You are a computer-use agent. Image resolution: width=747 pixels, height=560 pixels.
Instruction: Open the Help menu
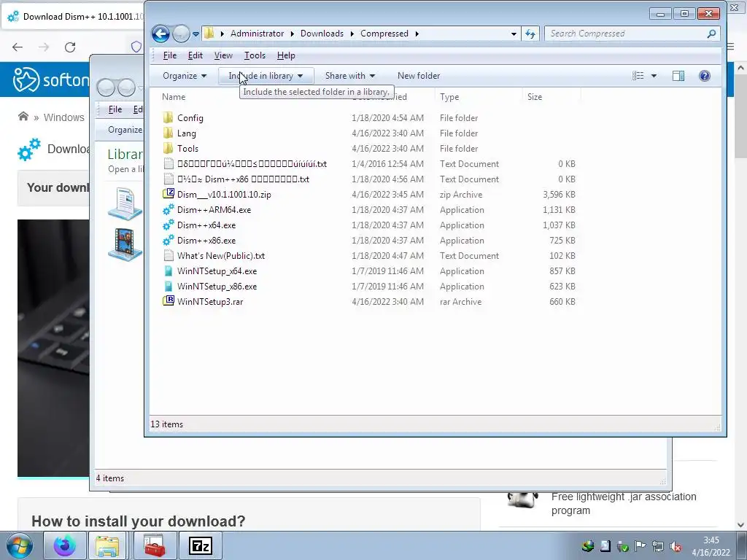click(286, 55)
